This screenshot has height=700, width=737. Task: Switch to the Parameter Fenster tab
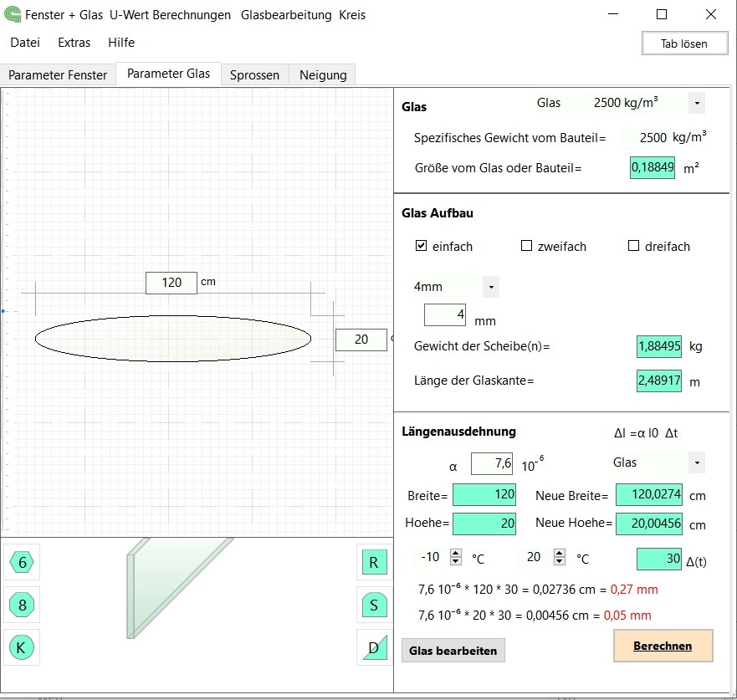click(58, 75)
